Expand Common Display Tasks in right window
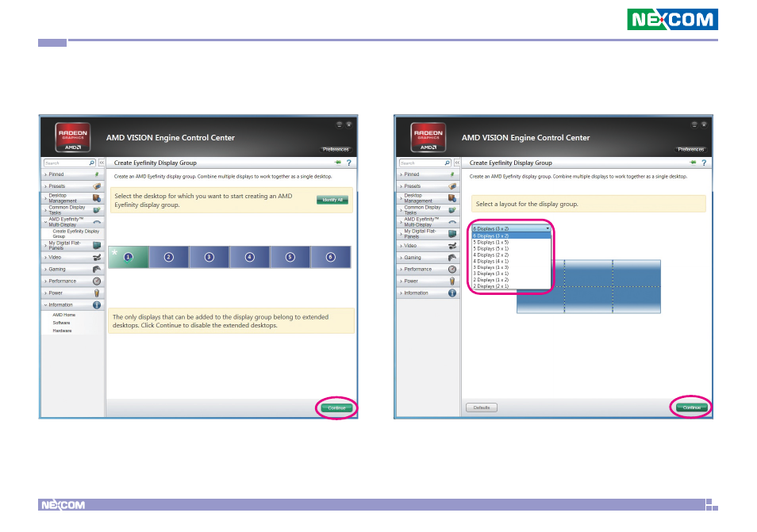This screenshot has width=757, height=532. click(x=401, y=210)
